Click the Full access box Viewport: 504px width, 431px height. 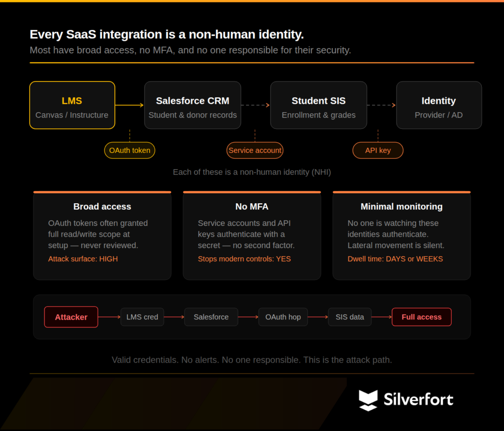(421, 317)
